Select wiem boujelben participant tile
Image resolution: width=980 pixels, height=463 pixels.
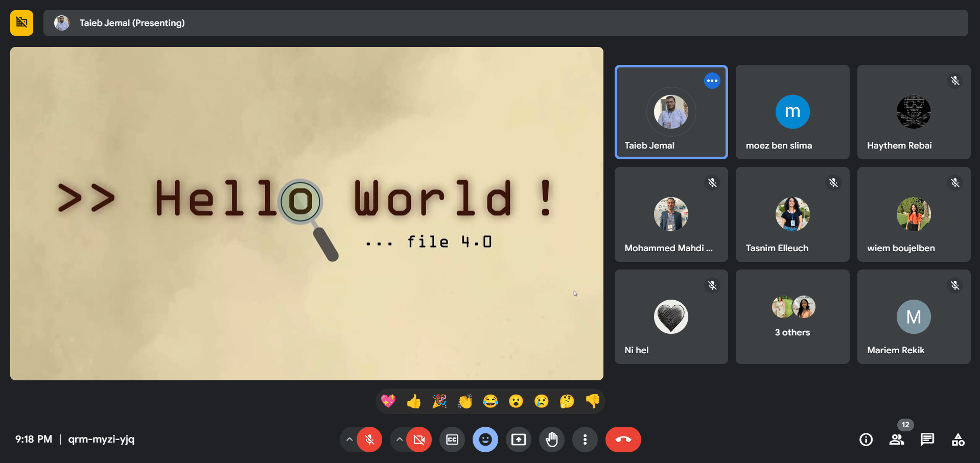[914, 214]
